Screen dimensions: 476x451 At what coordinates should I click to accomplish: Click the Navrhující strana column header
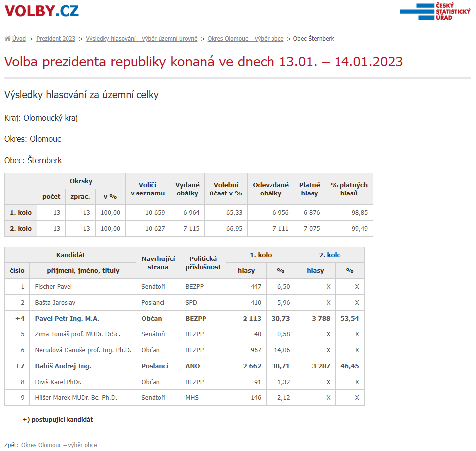[x=158, y=263]
